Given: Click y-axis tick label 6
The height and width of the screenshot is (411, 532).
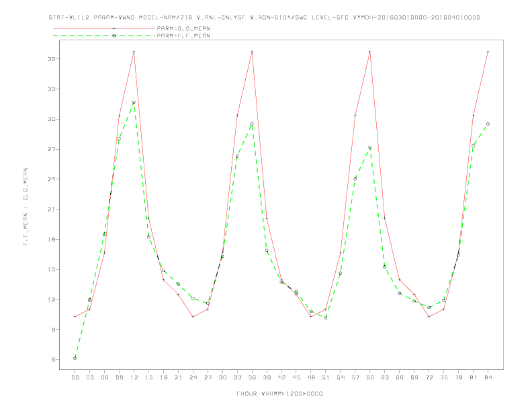Looking at the screenshot, I should click(54, 360).
